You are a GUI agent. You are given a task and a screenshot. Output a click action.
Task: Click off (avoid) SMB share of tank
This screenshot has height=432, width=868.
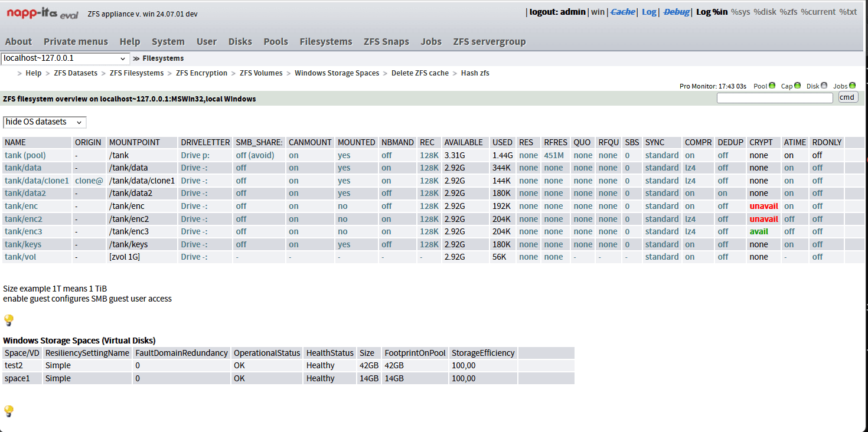pyautogui.click(x=254, y=155)
